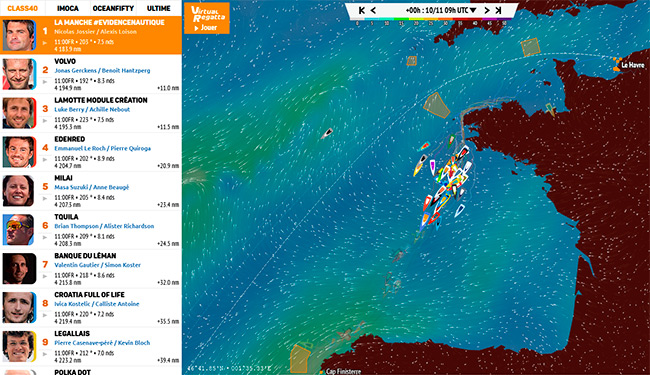Switch to the IMOCA tab
Viewport: 650px width, 375px height.
(68, 8)
